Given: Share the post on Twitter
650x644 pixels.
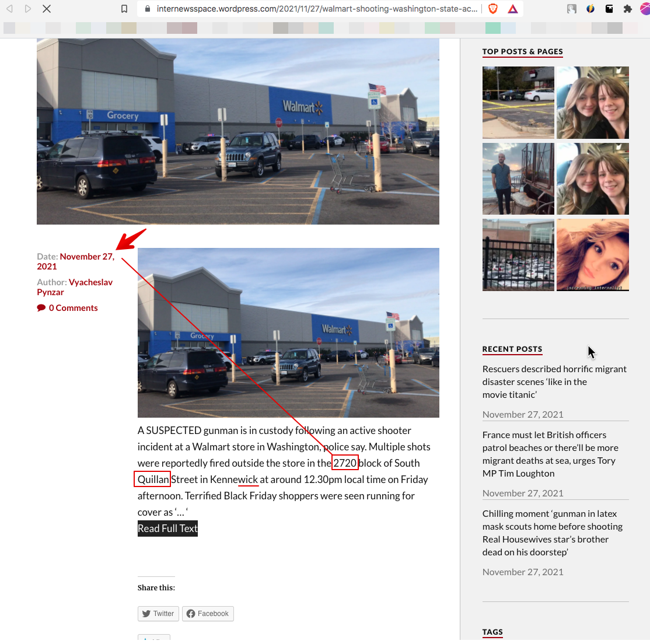Looking at the screenshot, I should coord(158,614).
